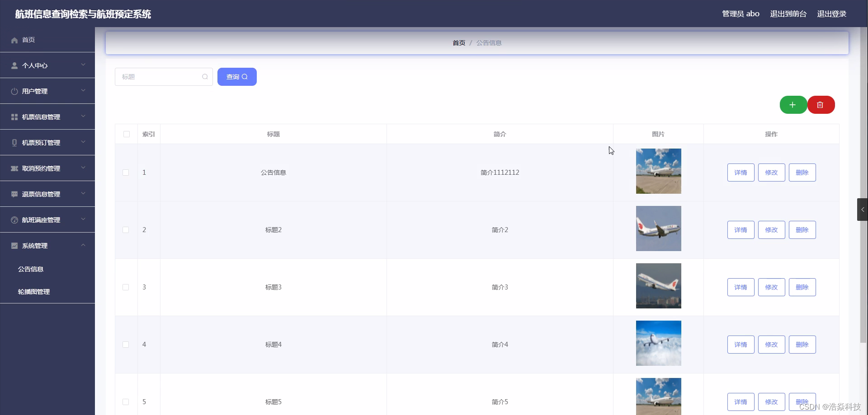Expand the 航班满座管理 menu chevron
This screenshot has height=415, width=868.
pos(83,219)
